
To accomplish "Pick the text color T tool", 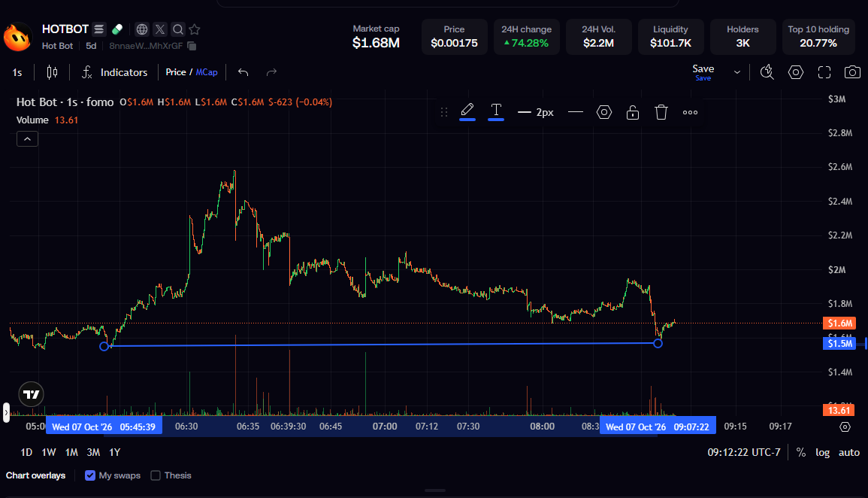I will 496,111.
